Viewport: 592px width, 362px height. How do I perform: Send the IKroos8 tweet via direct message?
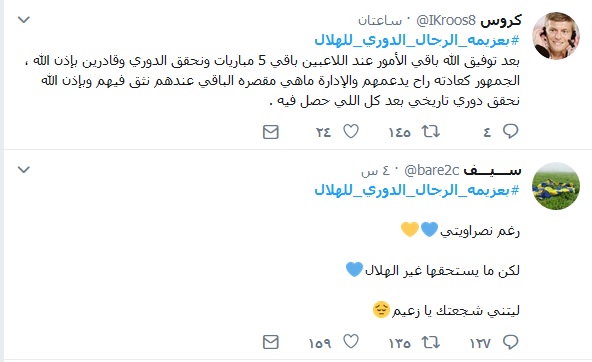[271, 132]
